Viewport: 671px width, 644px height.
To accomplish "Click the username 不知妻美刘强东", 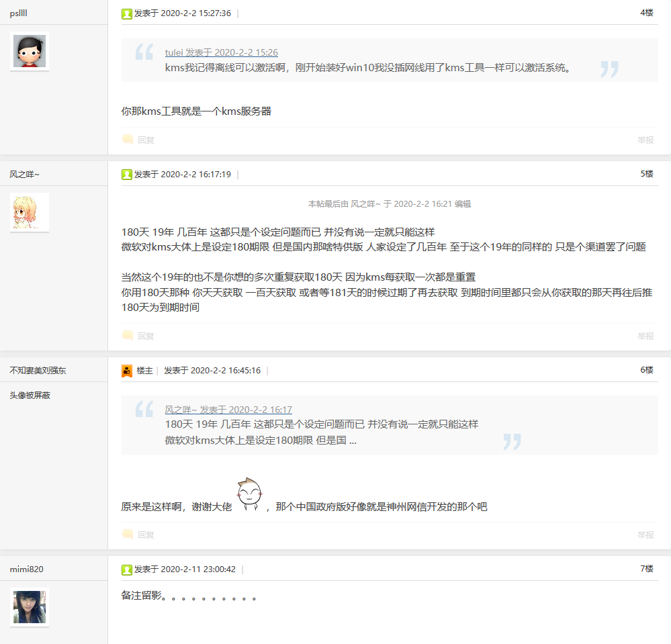I will click(x=38, y=371).
